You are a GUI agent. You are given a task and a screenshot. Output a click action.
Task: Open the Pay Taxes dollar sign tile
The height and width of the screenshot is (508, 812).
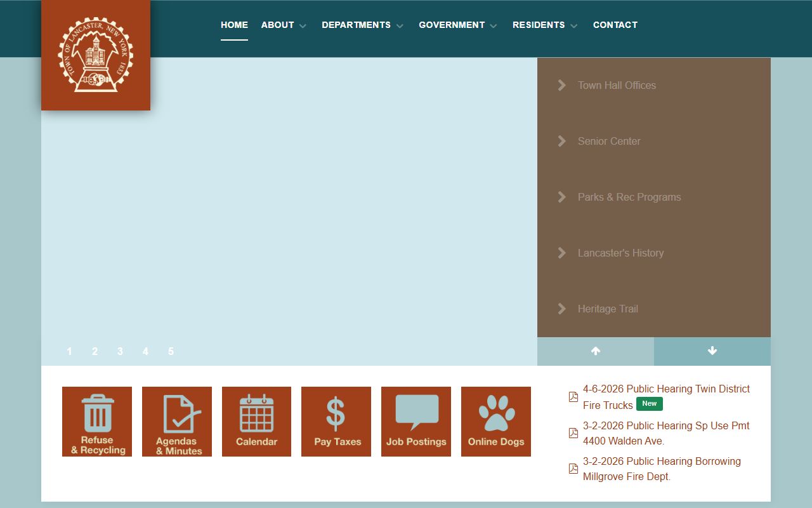pos(336,422)
